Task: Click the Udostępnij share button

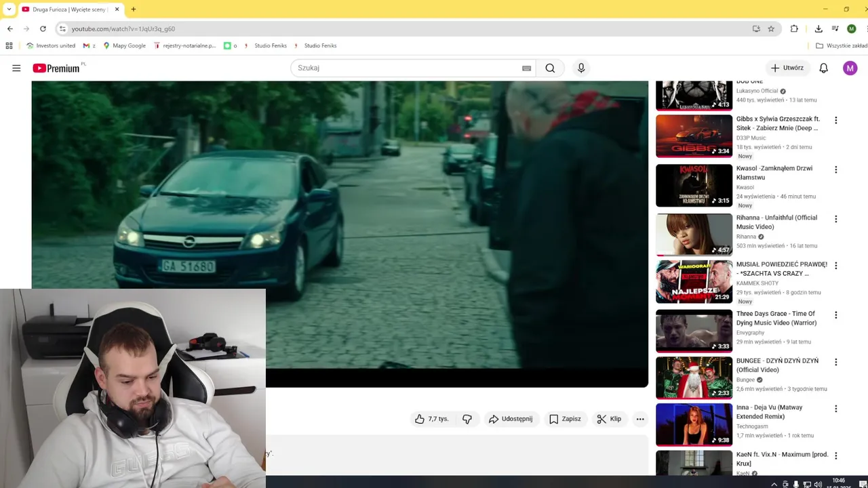Action: (x=511, y=419)
